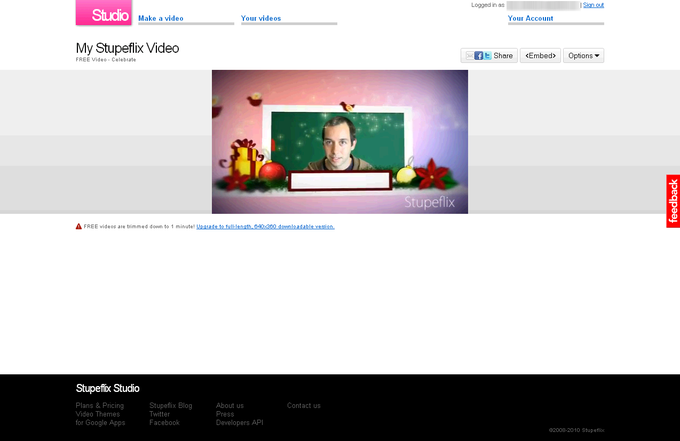Open the Options dropdown menu

point(583,56)
